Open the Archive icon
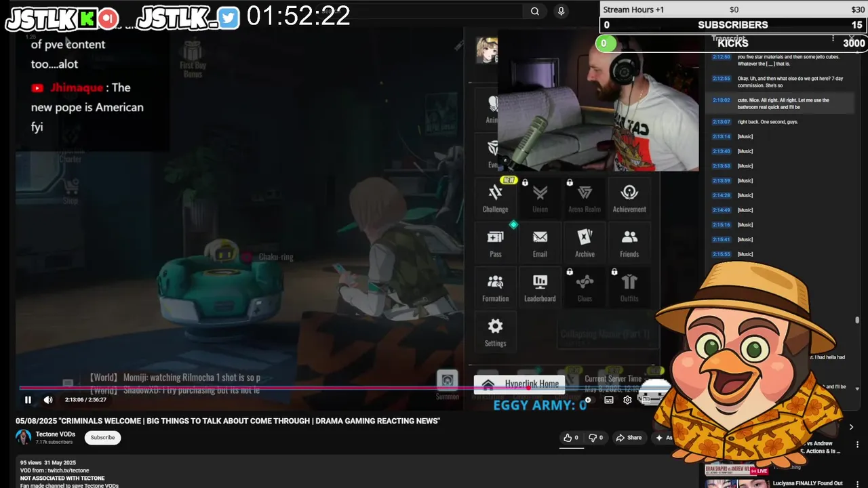The width and height of the screenshot is (868, 488). [x=585, y=243]
